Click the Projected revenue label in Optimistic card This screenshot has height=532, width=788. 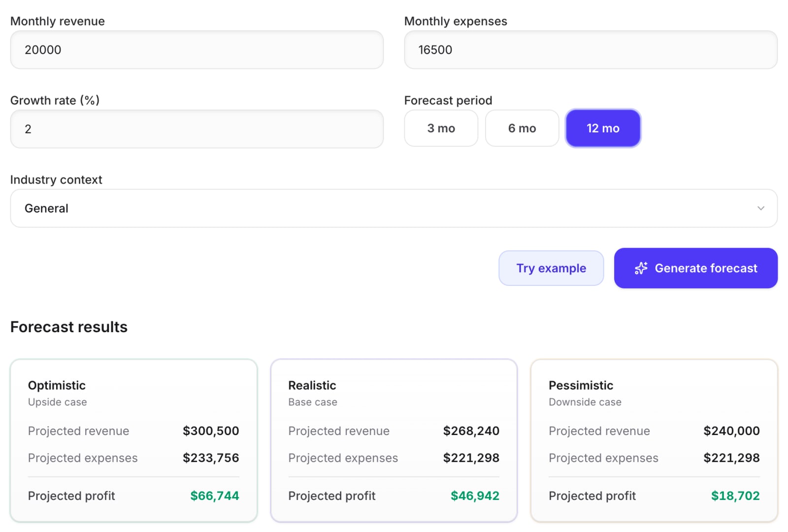[79, 431]
